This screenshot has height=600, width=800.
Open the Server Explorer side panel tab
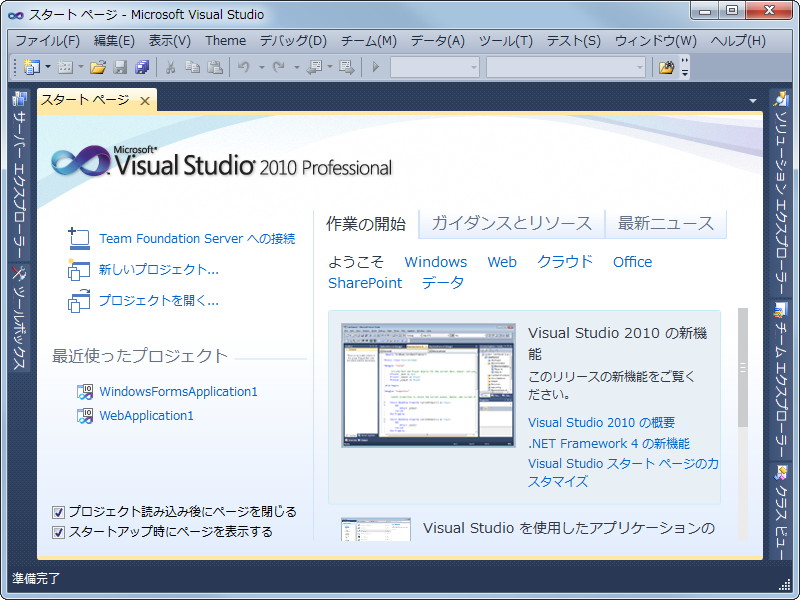[x=19, y=174]
